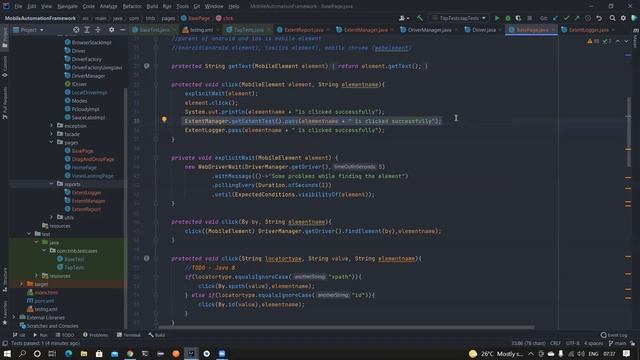Run with coverage shield icon

point(518,18)
